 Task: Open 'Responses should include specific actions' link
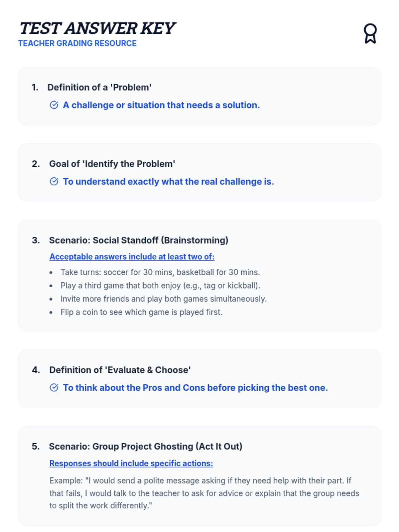(131, 464)
